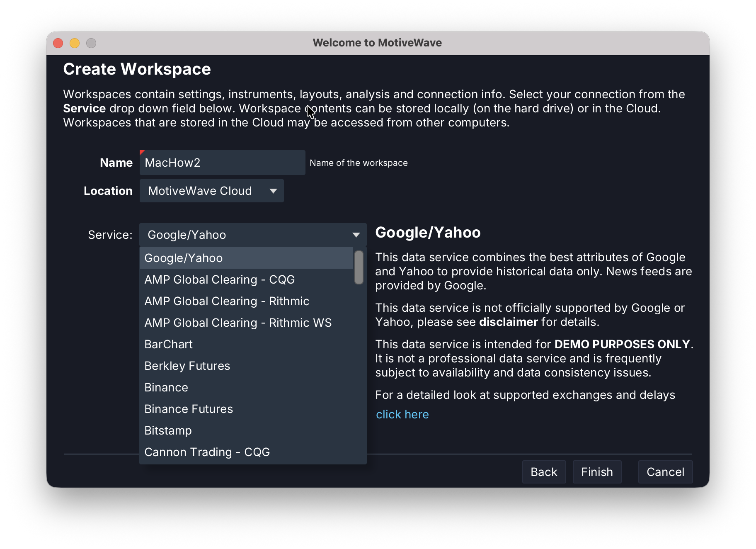
Task: Click the service list scrollbar thumb
Action: (359, 267)
